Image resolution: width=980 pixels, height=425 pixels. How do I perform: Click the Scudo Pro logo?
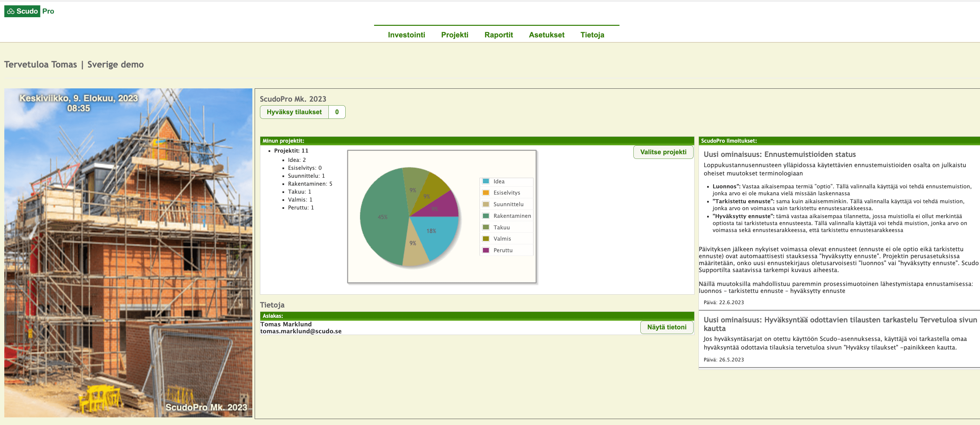point(29,11)
